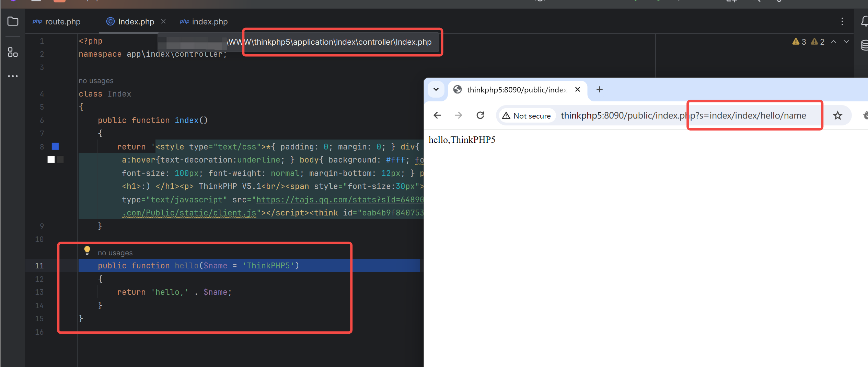This screenshot has height=367, width=868.
Task: Switch to the route.php editor tab
Action: pos(57,22)
